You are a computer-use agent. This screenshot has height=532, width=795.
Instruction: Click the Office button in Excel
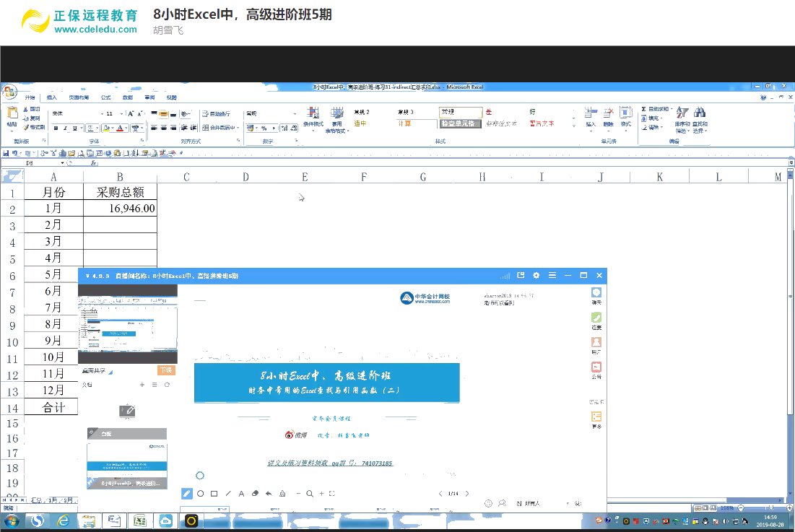pos(9,92)
